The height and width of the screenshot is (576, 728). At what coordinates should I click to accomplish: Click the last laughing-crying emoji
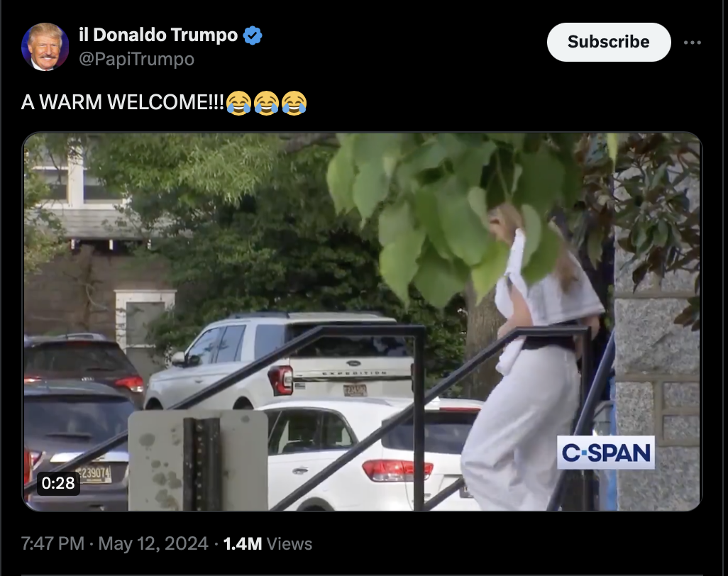[294, 103]
